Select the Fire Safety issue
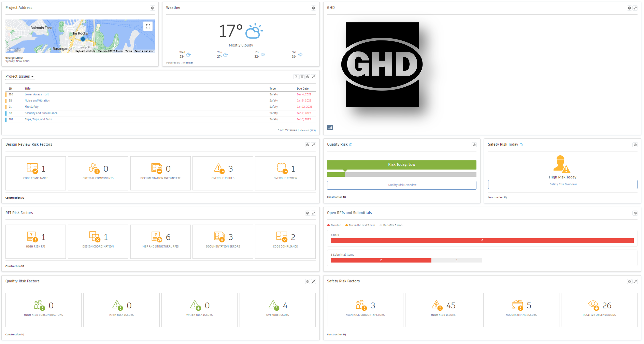The image size is (644, 344). pyautogui.click(x=31, y=106)
